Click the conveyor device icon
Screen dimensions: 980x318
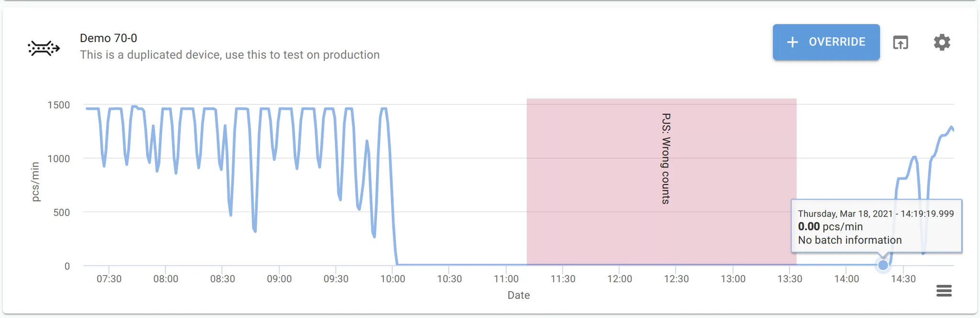44,48
